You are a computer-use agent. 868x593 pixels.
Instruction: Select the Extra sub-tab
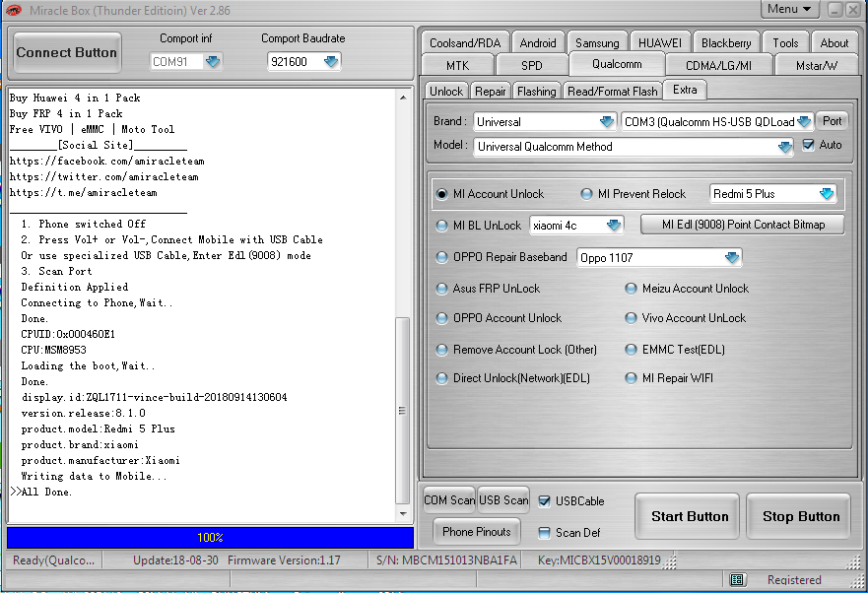point(685,90)
